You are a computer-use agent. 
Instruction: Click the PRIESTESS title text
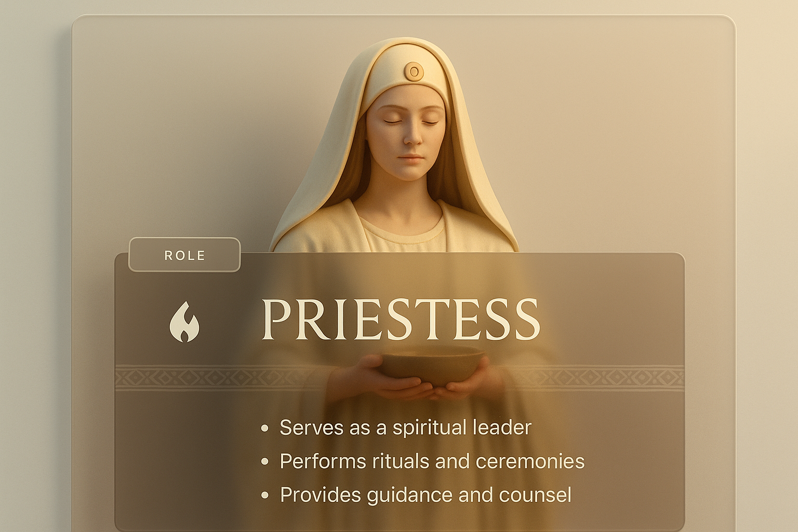pyautogui.click(x=401, y=320)
